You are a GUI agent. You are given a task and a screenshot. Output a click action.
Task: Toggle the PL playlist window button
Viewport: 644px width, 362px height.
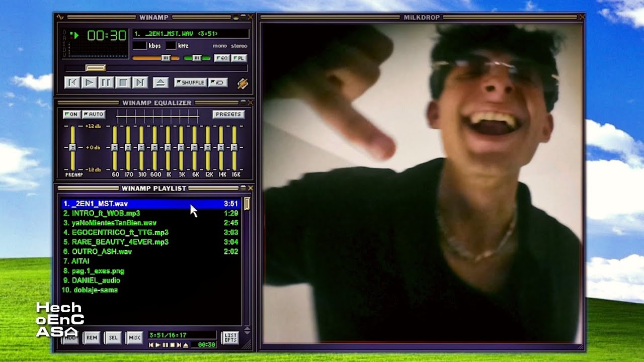(239, 58)
